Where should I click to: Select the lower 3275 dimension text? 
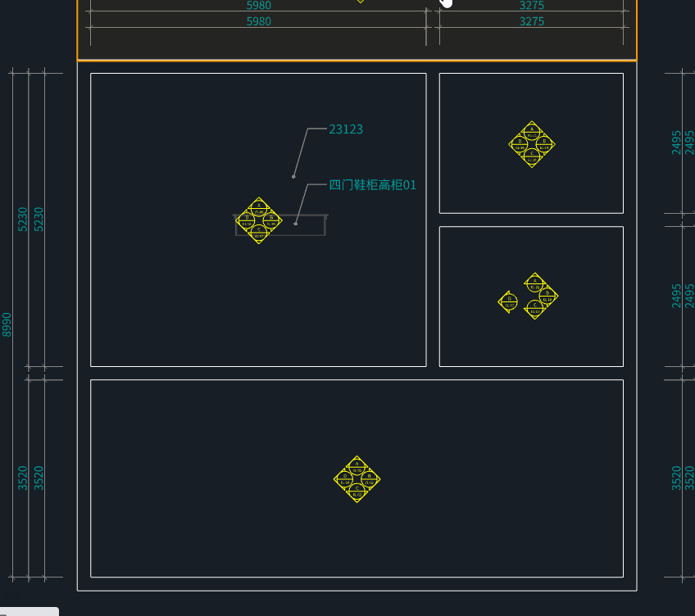532,21
